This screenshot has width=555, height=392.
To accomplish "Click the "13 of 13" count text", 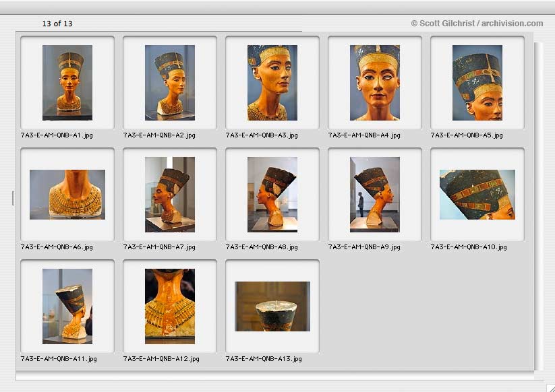I will pos(57,24).
